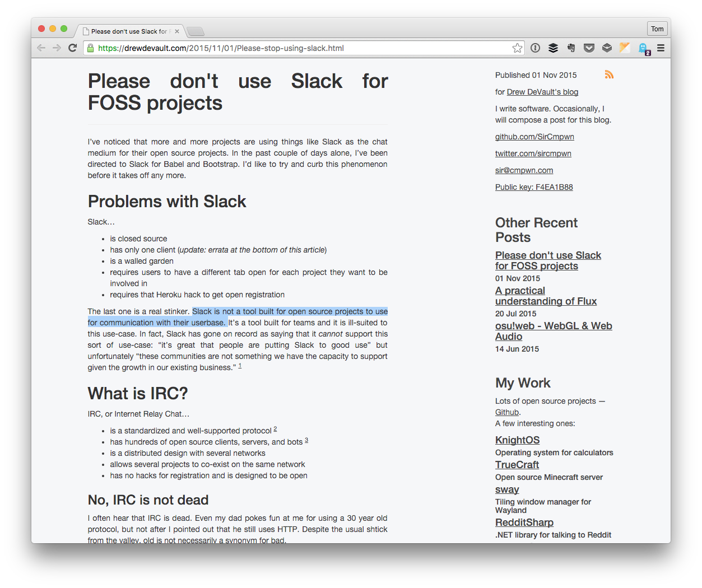Save the page to Pocket
Screen dimensions: 702x588
[x=589, y=48]
